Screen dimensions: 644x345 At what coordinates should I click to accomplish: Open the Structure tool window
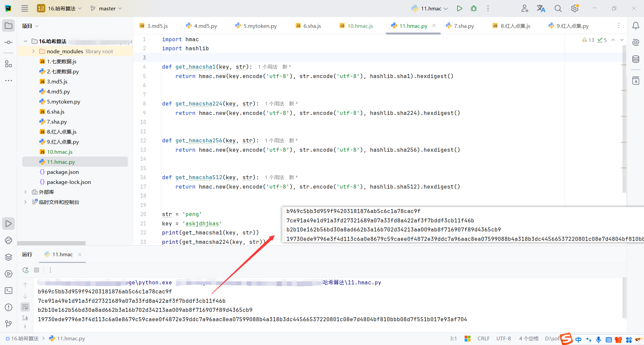tap(8, 64)
